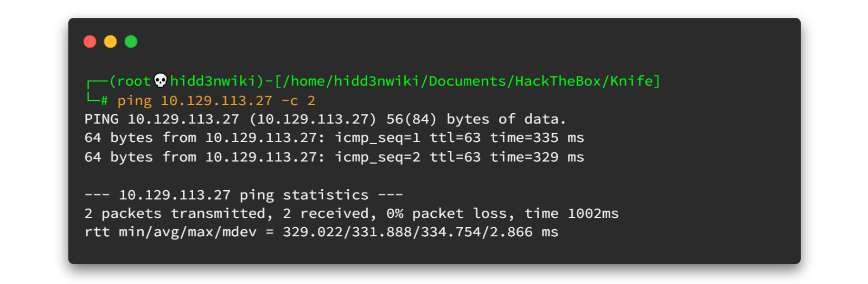Click time=335 ms in the output
The width and height of the screenshot is (868, 284).
click(x=537, y=138)
